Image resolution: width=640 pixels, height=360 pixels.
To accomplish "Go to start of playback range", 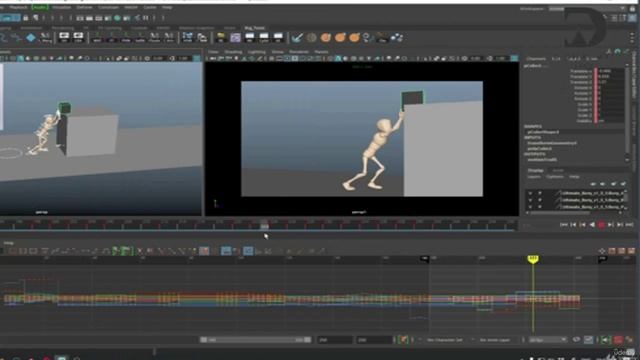I will click(564, 224).
